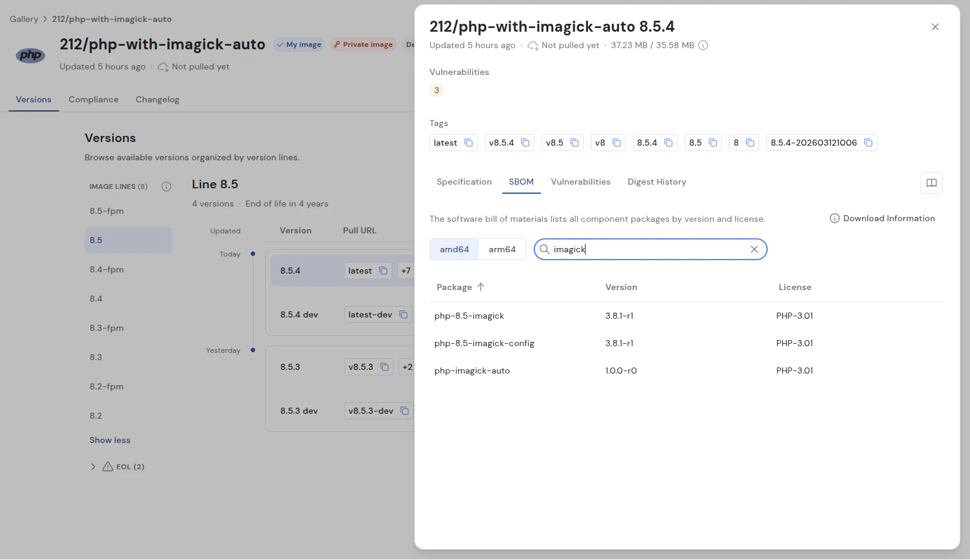Viewport: 970px width, 560px height.
Task: Select arm64 architecture
Action: 502,249
